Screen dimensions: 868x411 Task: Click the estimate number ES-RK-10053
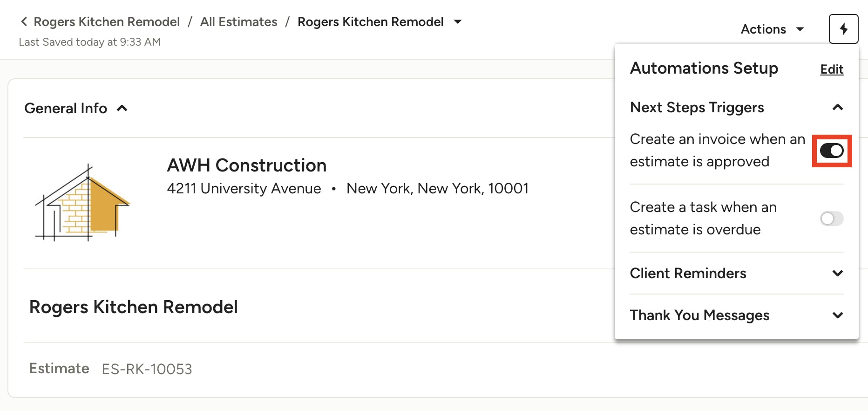point(147,369)
